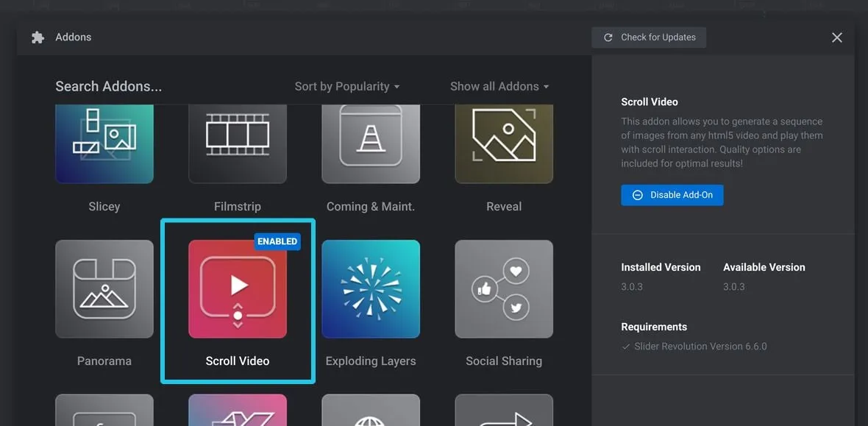Choose the Panorama addon icon
This screenshot has height=426, width=868.
coord(104,289)
